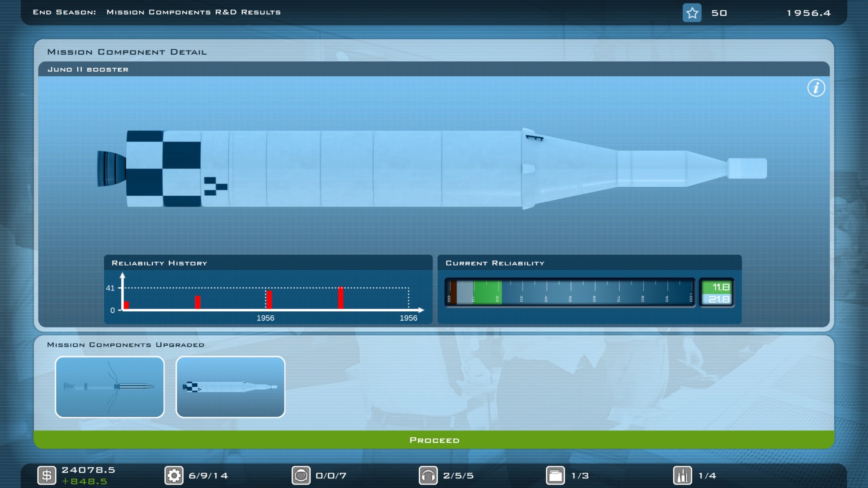Click the mission control headphones icon
The width and height of the screenshot is (868, 488).
point(428,475)
